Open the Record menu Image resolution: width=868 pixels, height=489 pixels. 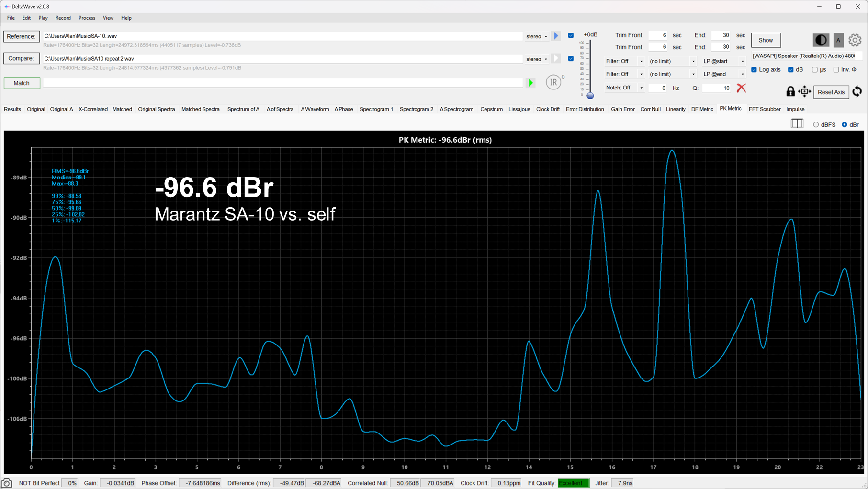point(63,18)
